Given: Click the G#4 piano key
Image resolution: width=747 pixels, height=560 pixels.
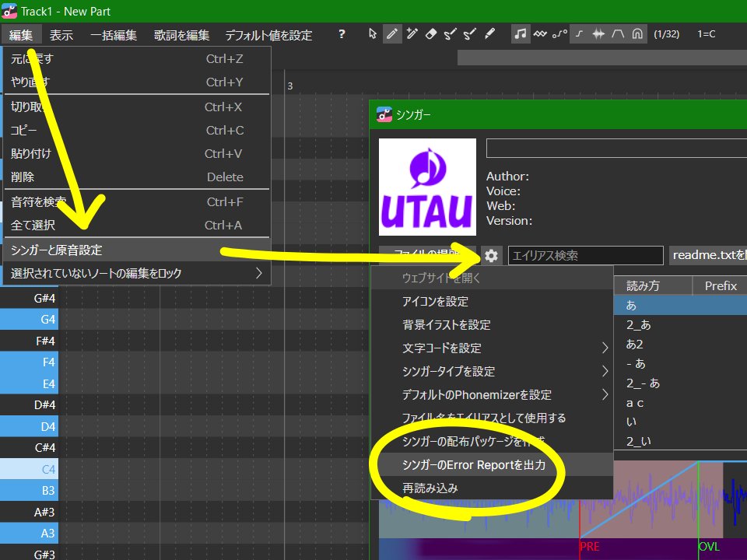Looking at the screenshot, I should tap(29, 298).
